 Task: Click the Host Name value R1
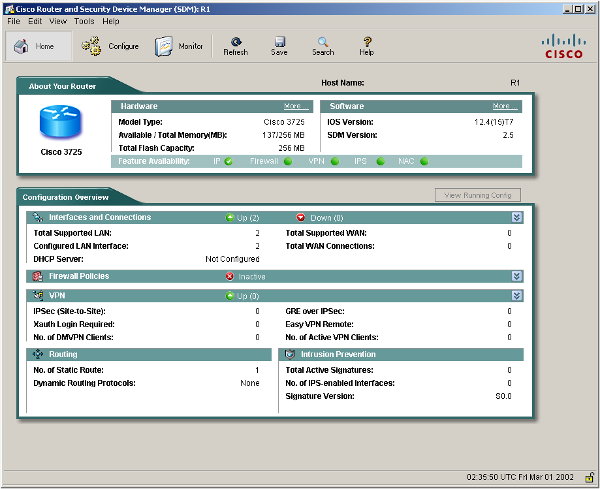(515, 83)
